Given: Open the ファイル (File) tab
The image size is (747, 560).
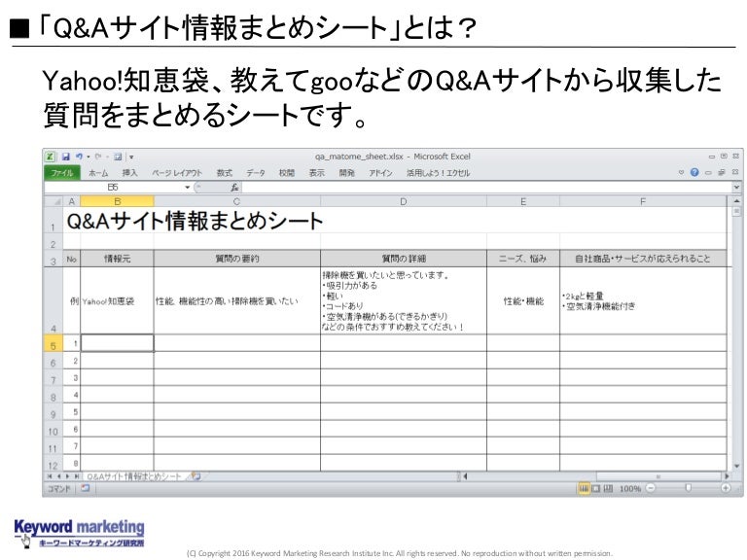Looking at the screenshot, I should click(62, 173).
